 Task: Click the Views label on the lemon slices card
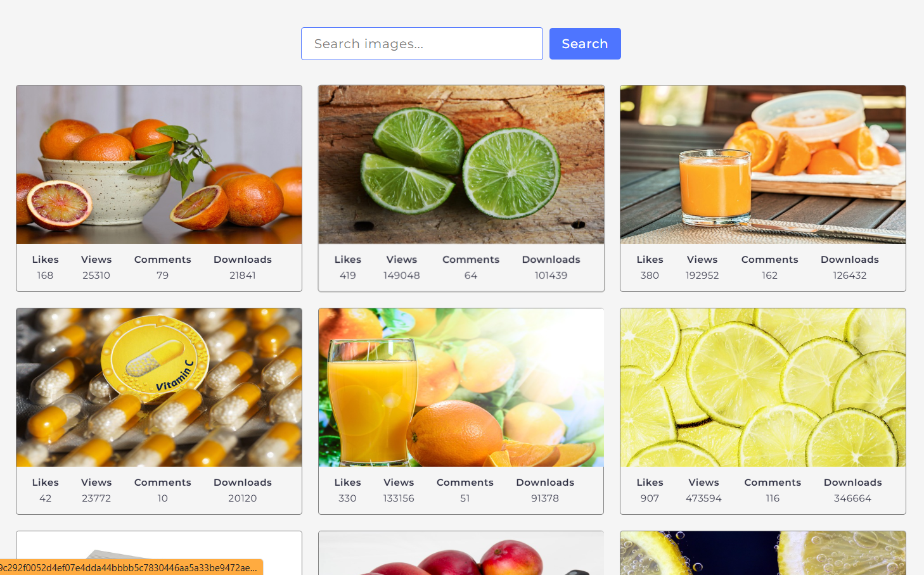pyautogui.click(x=703, y=483)
